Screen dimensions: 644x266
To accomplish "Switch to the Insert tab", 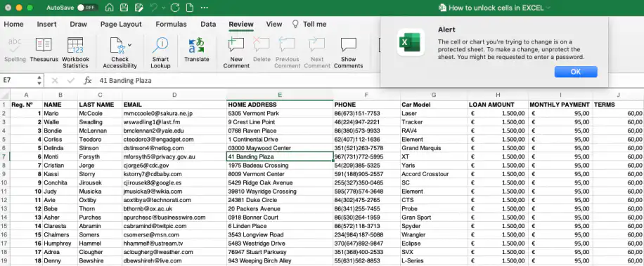I will pyautogui.click(x=47, y=24).
